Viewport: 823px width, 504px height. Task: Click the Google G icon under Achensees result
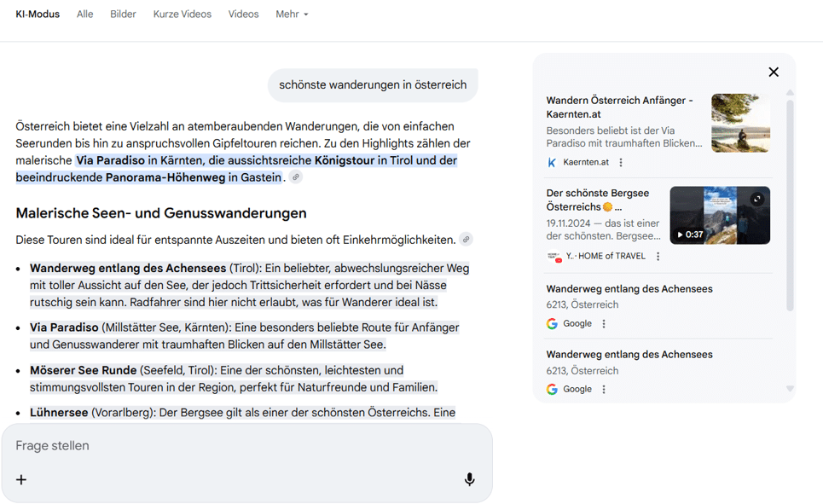(x=552, y=323)
